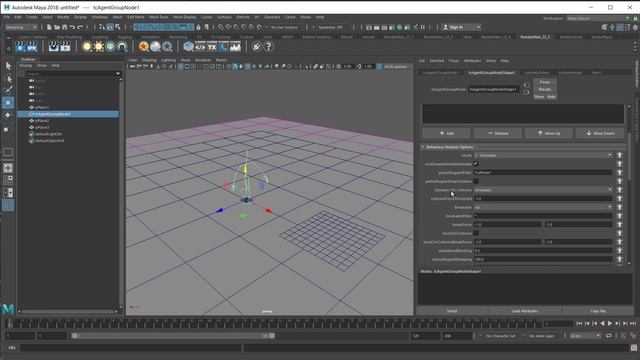The image size is (640, 360).
Task: Click the Remove module button
Action: [498, 133]
